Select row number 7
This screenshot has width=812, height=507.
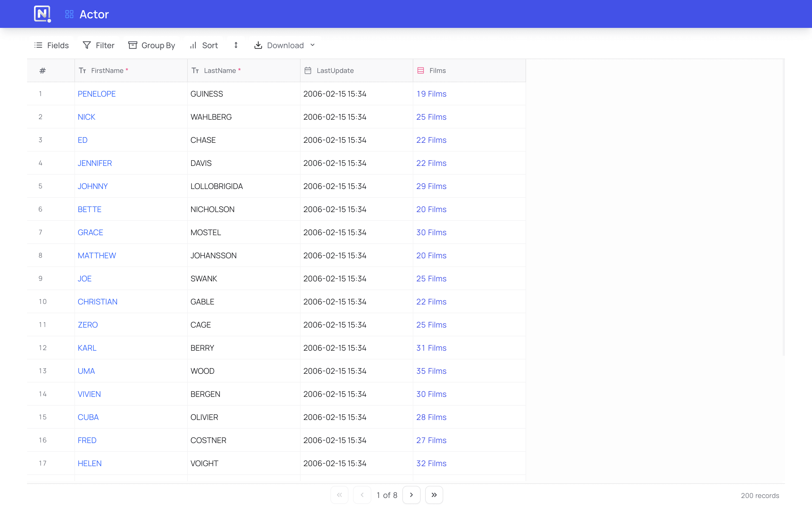click(x=41, y=232)
